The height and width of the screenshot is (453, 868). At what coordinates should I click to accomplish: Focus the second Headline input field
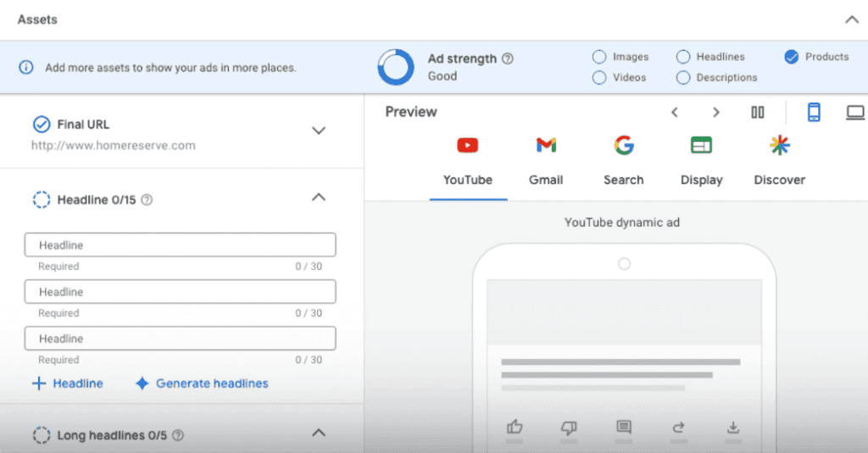click(x=180, y=291)
